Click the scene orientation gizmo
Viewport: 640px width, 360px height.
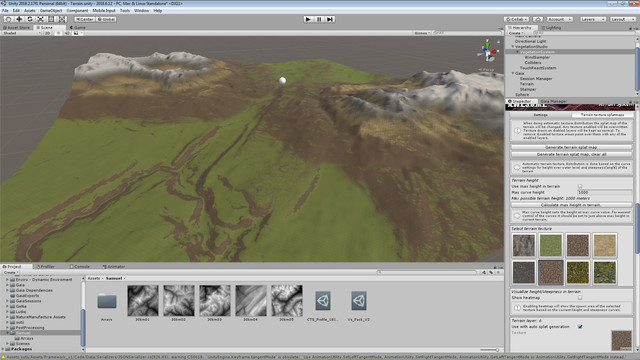(x=488, y=51)
